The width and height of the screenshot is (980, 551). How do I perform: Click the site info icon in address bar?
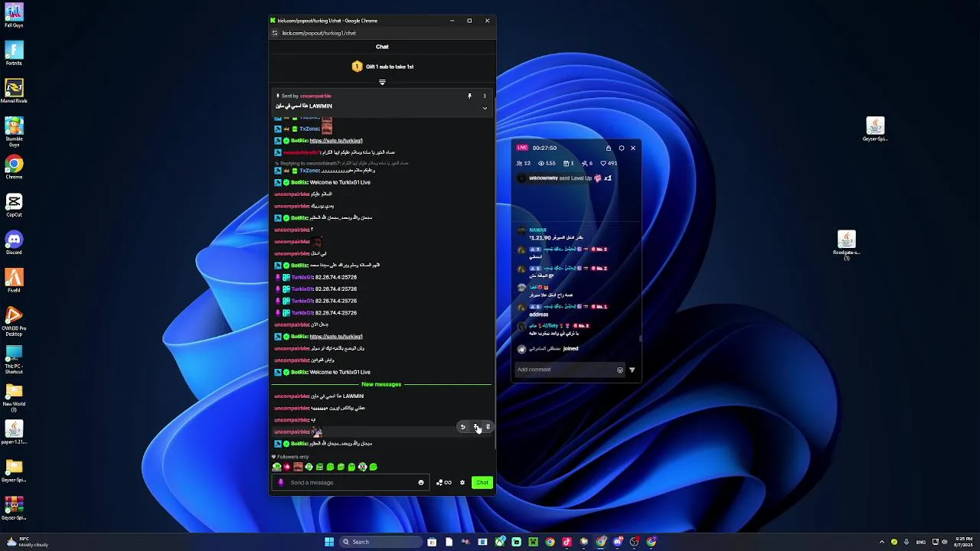tap(275, 33)
